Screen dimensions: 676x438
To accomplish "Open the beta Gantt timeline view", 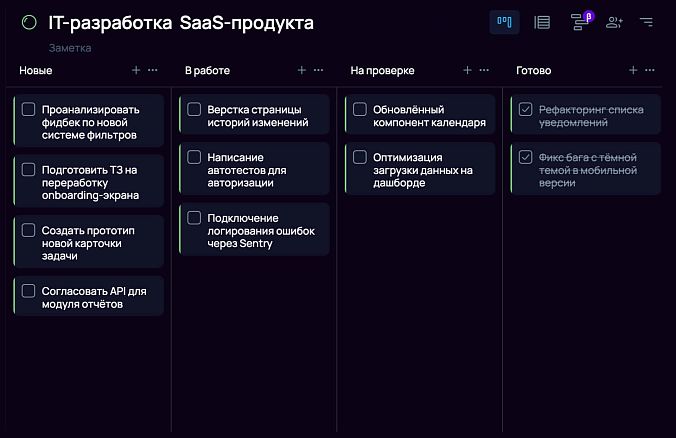I will click(x=578, y=22).
